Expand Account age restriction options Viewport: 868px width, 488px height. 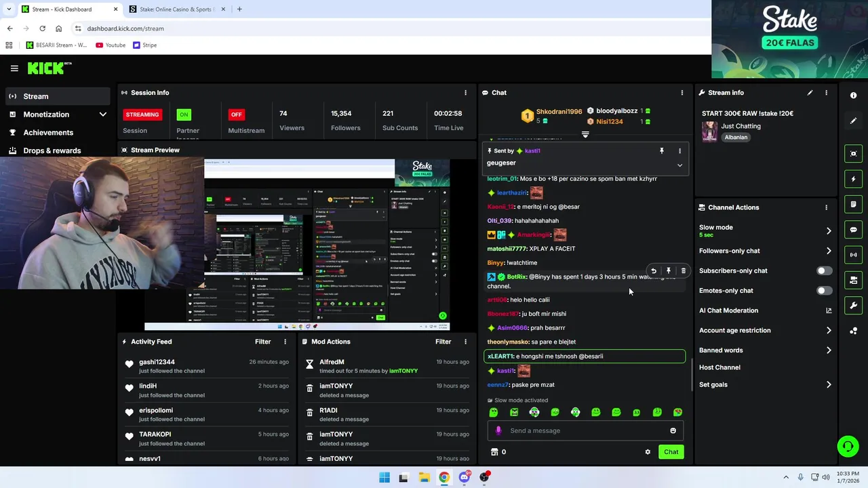[829, 331]
